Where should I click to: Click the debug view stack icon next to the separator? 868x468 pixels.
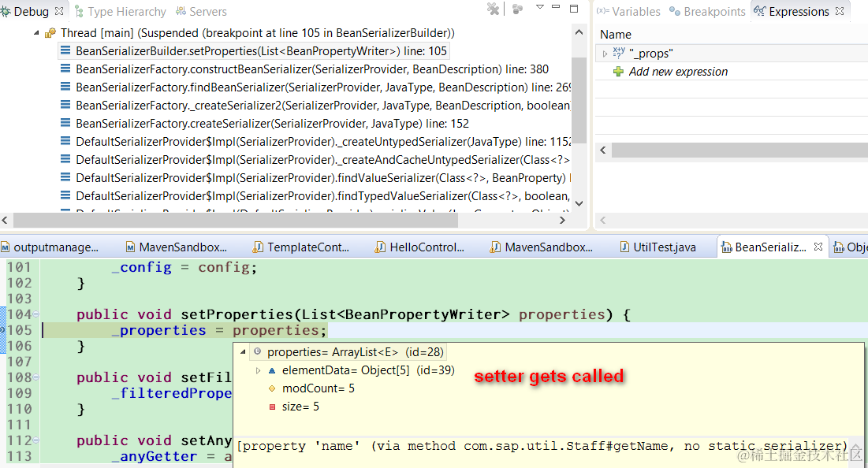518,9
